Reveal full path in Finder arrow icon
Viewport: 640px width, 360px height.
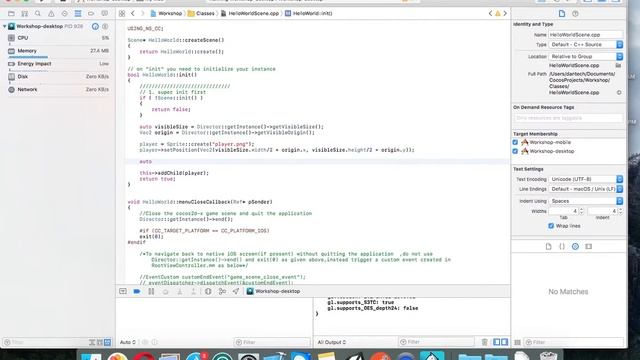click(619, 93)
